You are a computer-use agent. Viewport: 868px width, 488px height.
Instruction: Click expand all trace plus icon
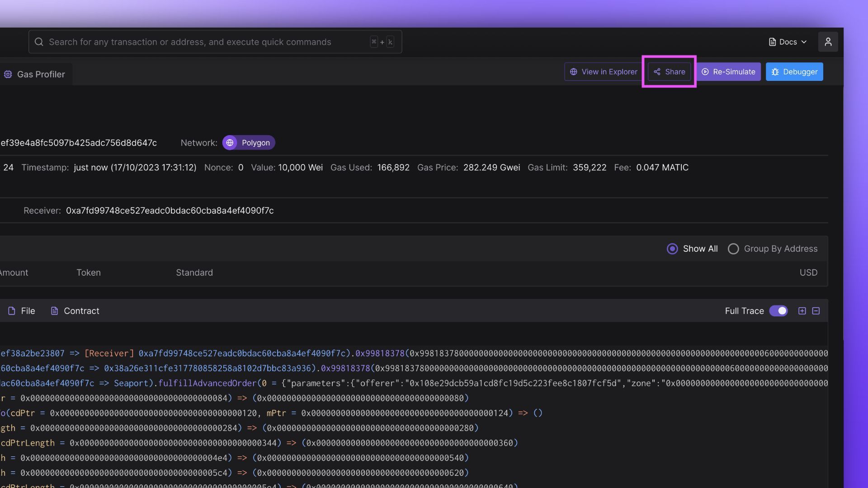(x=802, y=311)
